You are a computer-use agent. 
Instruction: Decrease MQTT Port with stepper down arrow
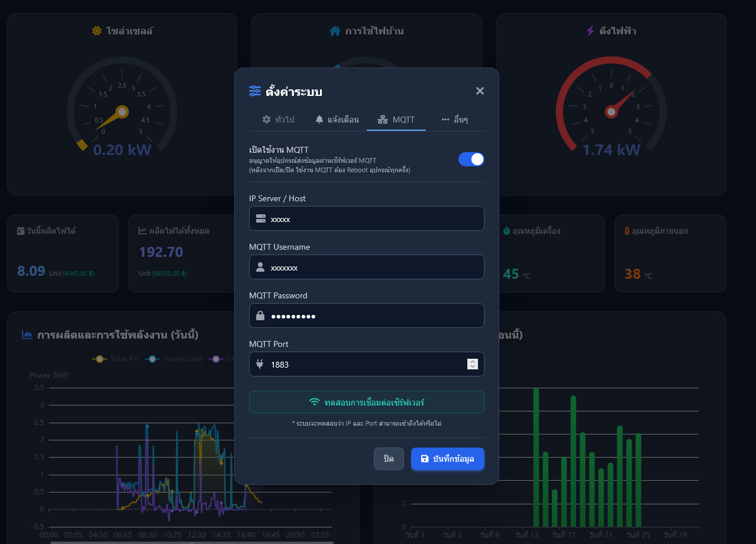point(472,367)
